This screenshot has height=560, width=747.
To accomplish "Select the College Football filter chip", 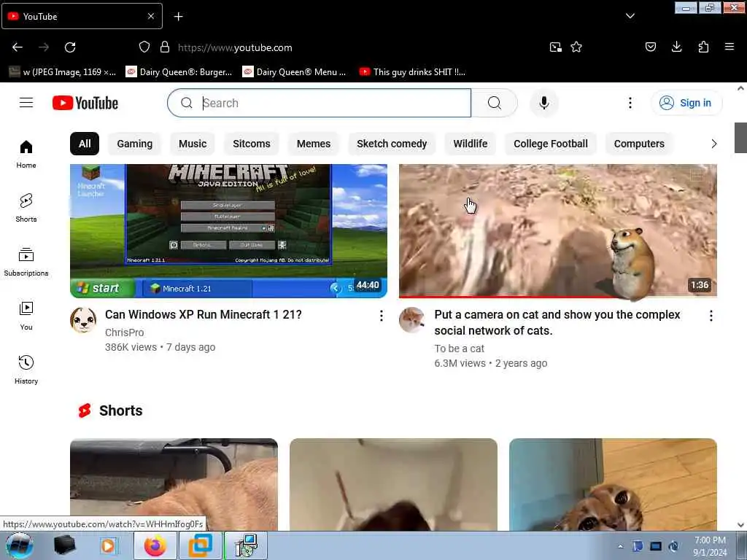I will click(x=550, y=144).
